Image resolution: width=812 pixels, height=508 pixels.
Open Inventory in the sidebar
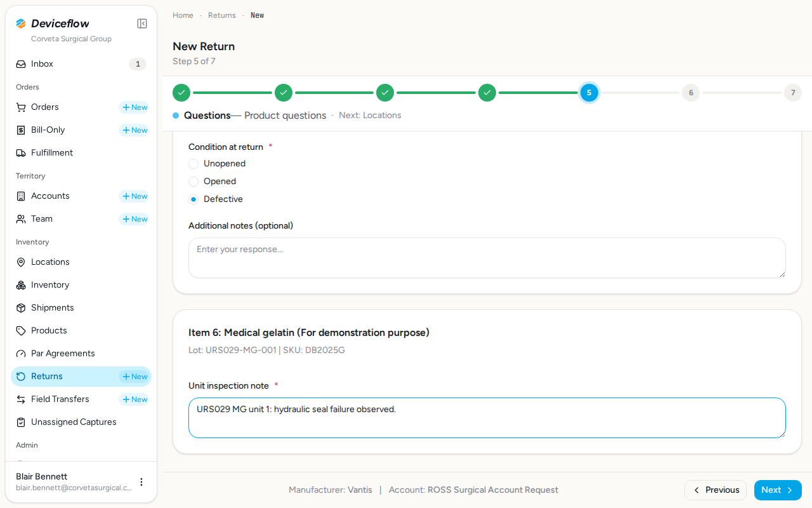click(x=81, y=285)
